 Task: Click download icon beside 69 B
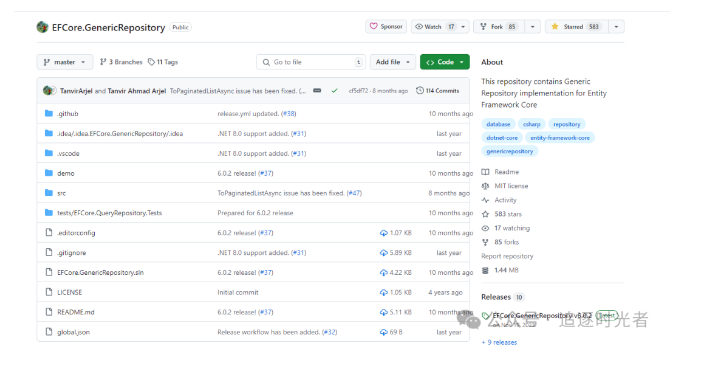384,332
